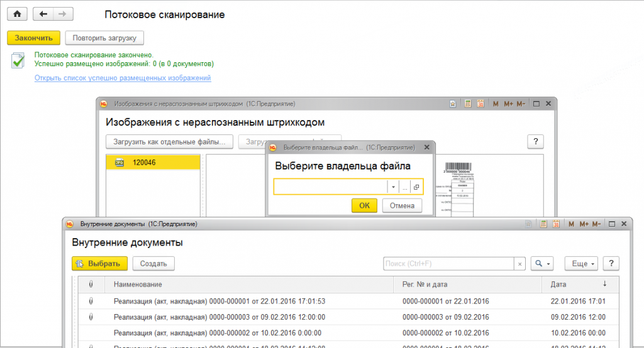Viewport: 644px width, 348px height.
Task: Click the Home icon in the top navigation
Action: pyautogui.click(x=17, y=14)
